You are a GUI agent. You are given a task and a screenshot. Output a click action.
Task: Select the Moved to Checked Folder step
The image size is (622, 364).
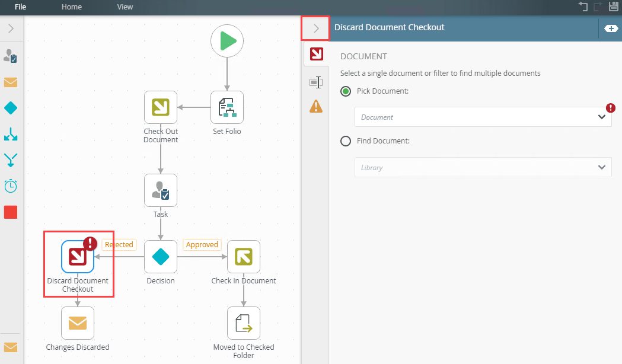[244, 323]
